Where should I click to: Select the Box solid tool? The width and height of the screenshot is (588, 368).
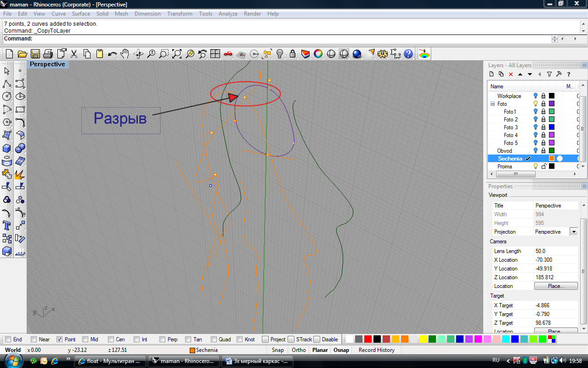(7, 149)
